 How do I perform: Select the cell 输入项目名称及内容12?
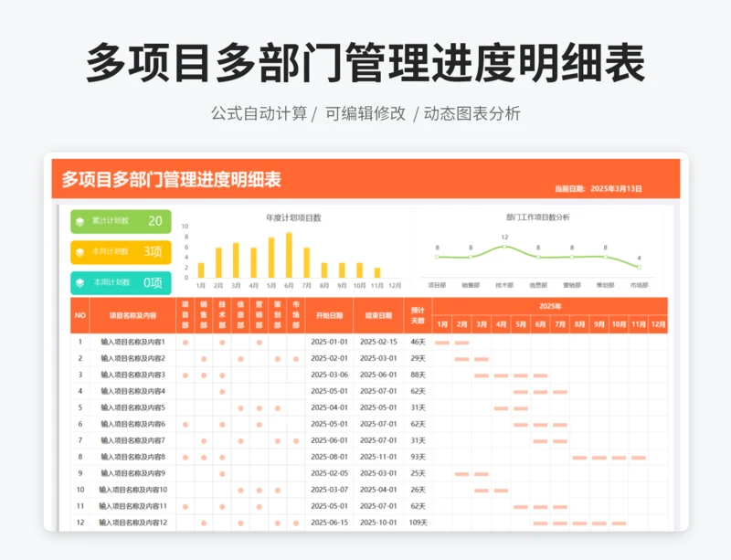tap(132, 523)
